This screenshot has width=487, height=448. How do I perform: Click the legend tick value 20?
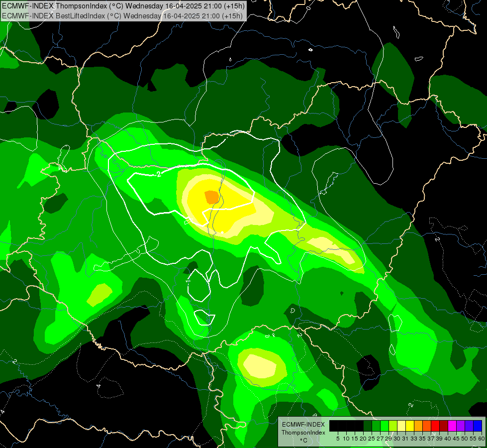(364, 439)
